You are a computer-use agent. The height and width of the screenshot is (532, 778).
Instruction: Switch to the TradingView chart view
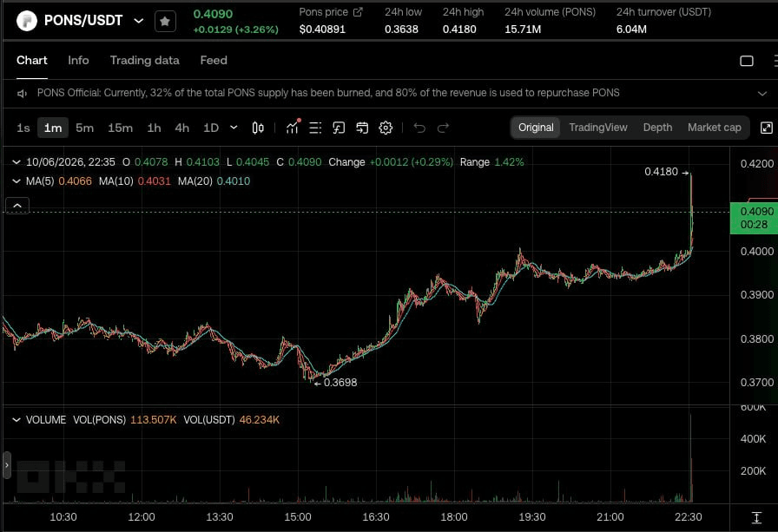[598, 128]
